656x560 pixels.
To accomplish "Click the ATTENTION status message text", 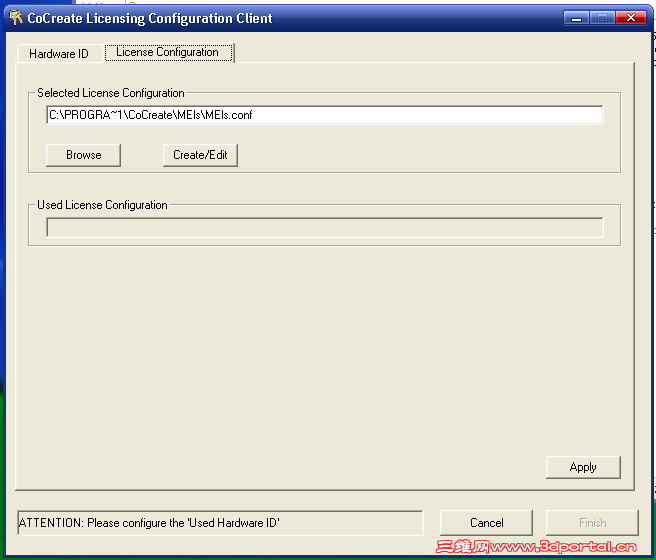I will pyautogui.click(x=149, y=523).
